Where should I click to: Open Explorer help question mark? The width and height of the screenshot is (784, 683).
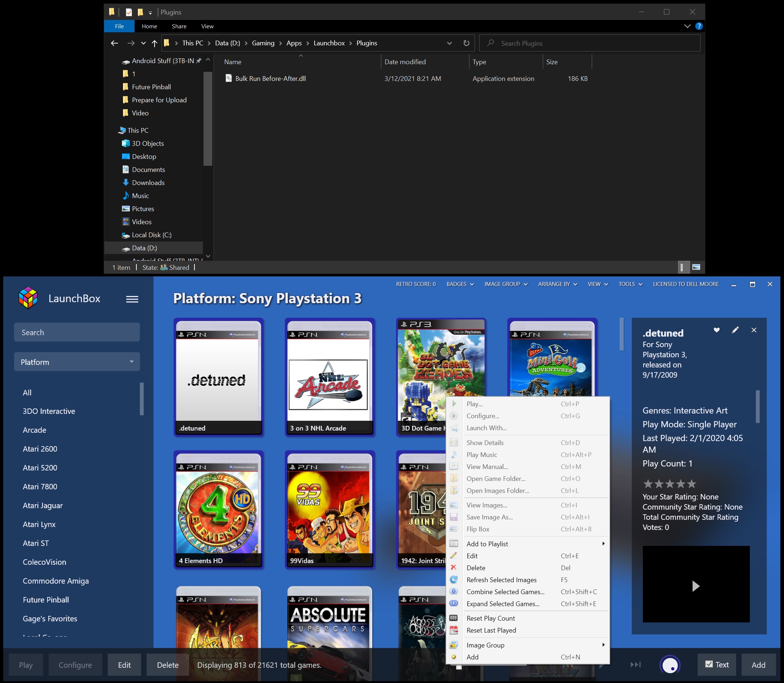(699, 26)
